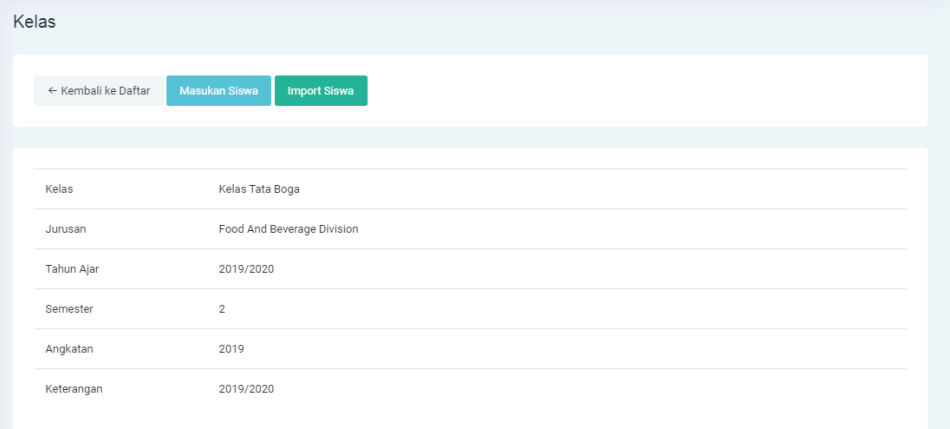950x429 pixels.
Task: Click the Kelas page heading
Action: (x=34, y=22)
